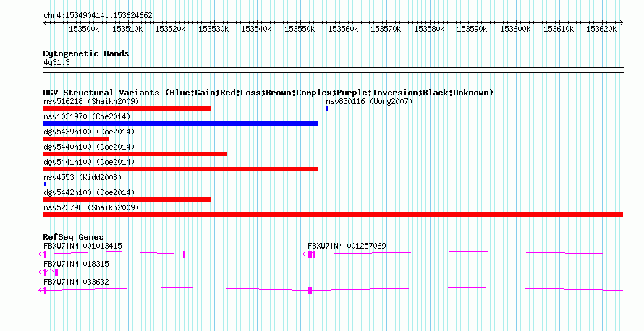Open the nsv4553 (Kidd2008) label

(x=82, y=177)
